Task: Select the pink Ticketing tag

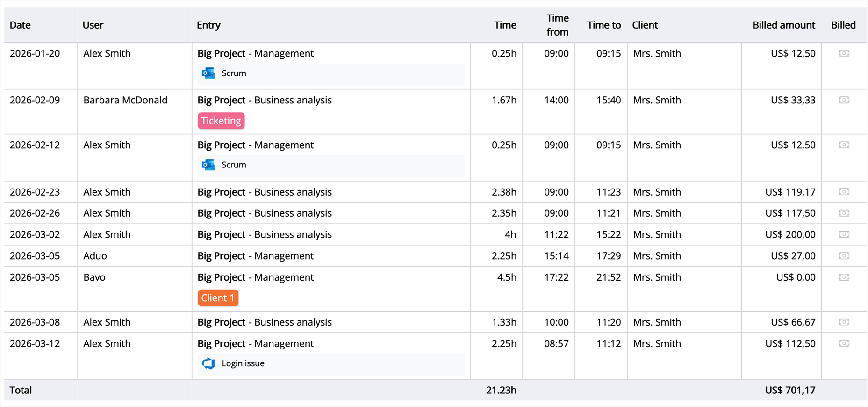Action: tap(221, 121)
